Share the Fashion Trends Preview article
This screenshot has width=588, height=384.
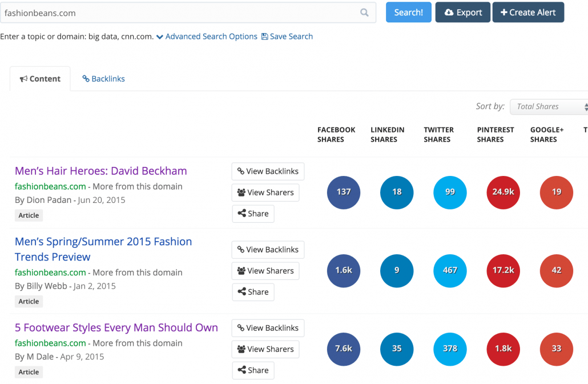[x=253, y=292]
